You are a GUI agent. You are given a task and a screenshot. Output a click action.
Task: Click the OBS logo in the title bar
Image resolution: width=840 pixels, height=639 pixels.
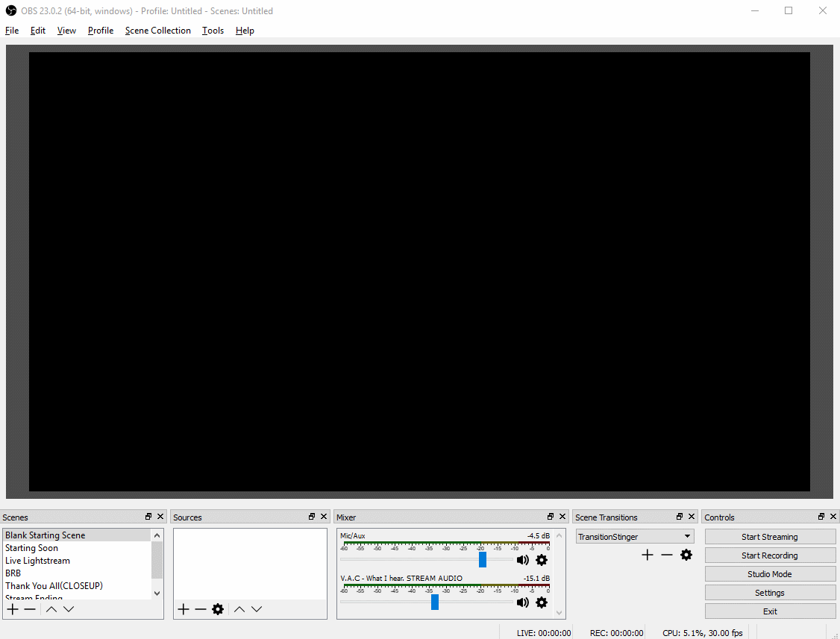[x=10, y=10]
